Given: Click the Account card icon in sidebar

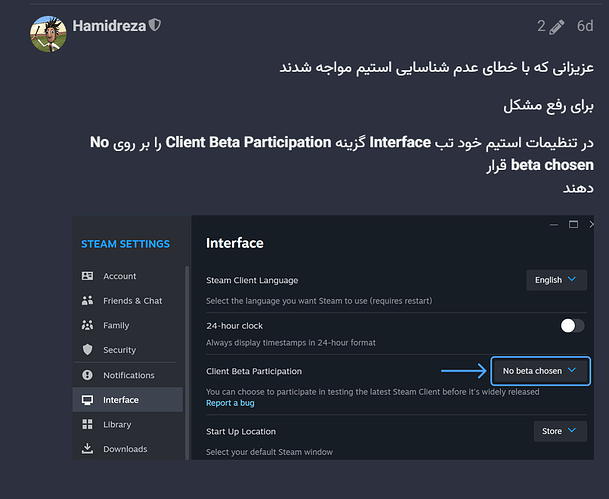Looking at the screenshot, I should [87, 276].
